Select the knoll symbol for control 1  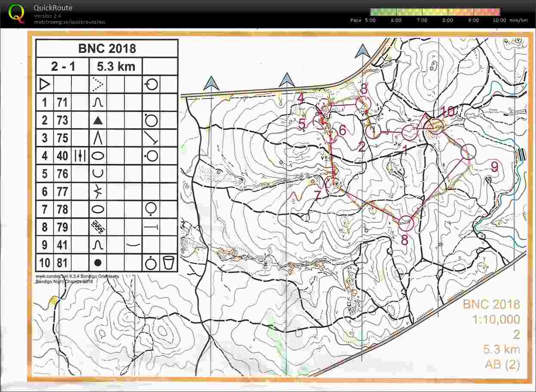click(x=98, y=102)
